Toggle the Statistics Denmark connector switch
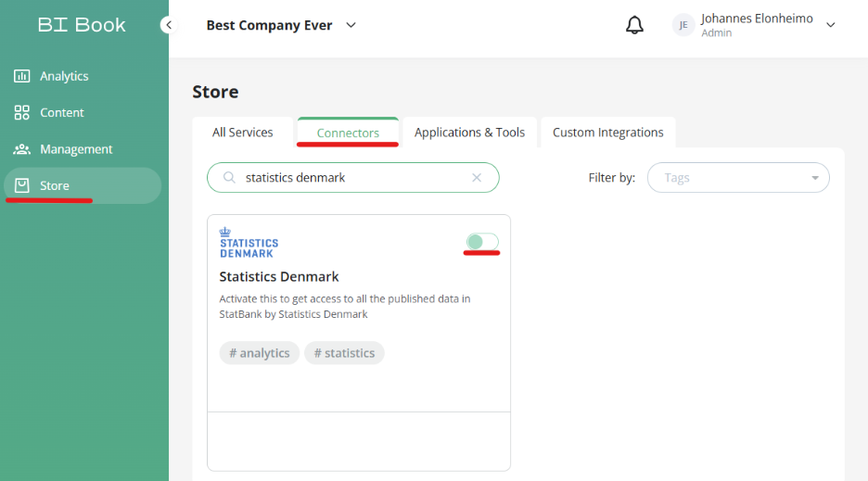The width and height of the screenshot is (868, 481). [482, 242]
